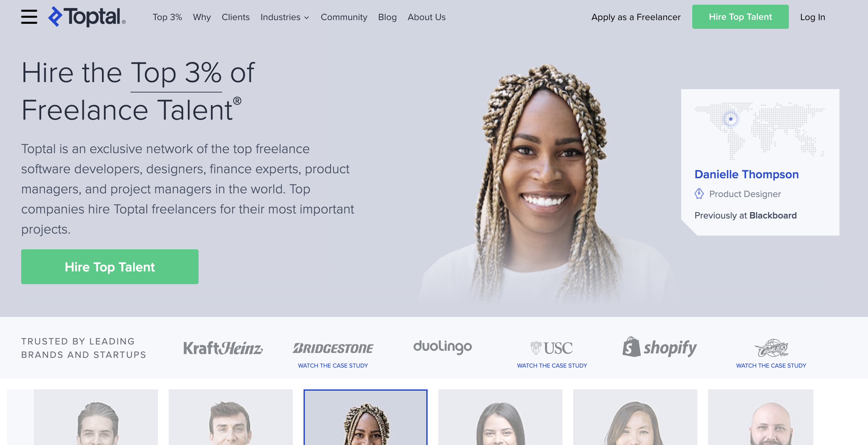Watch the case study under Bridgestone
The image size is (868, 445).
point(333,366)
